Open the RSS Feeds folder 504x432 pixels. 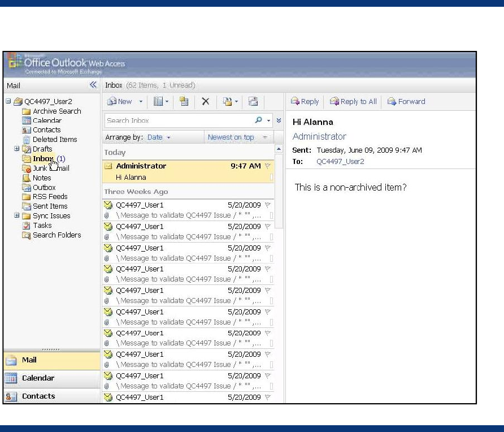click(50, 197)
